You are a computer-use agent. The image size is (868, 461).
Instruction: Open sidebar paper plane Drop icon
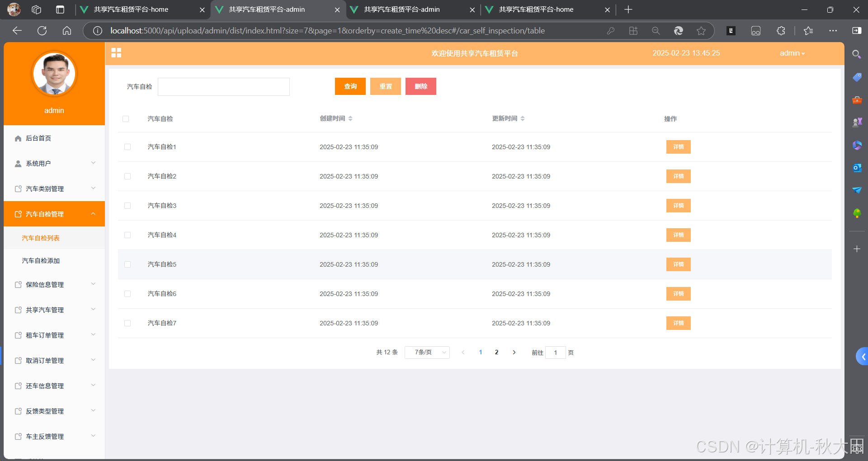857,190
